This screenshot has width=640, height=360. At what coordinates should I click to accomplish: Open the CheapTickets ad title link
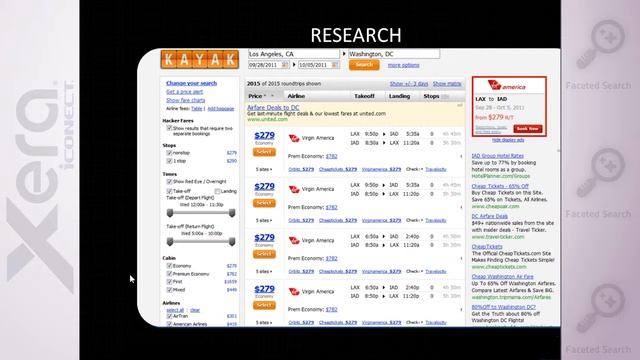pos(487,247)
